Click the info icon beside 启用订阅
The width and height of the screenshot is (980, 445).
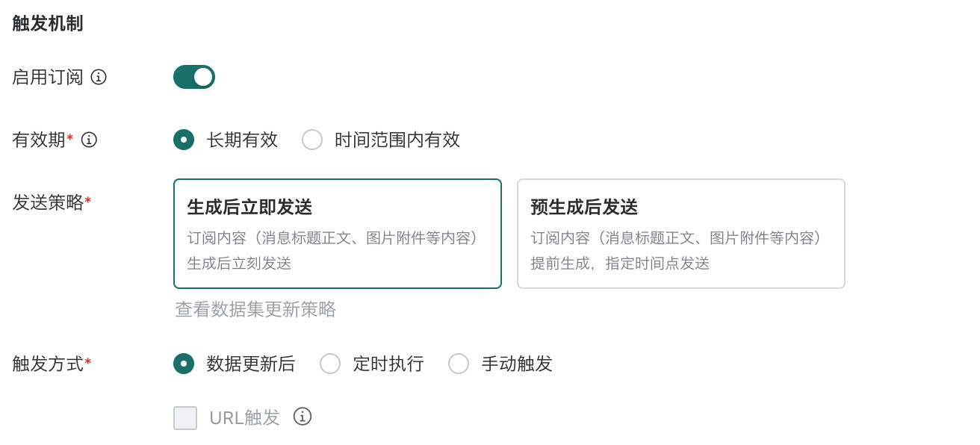click(99, 77)
